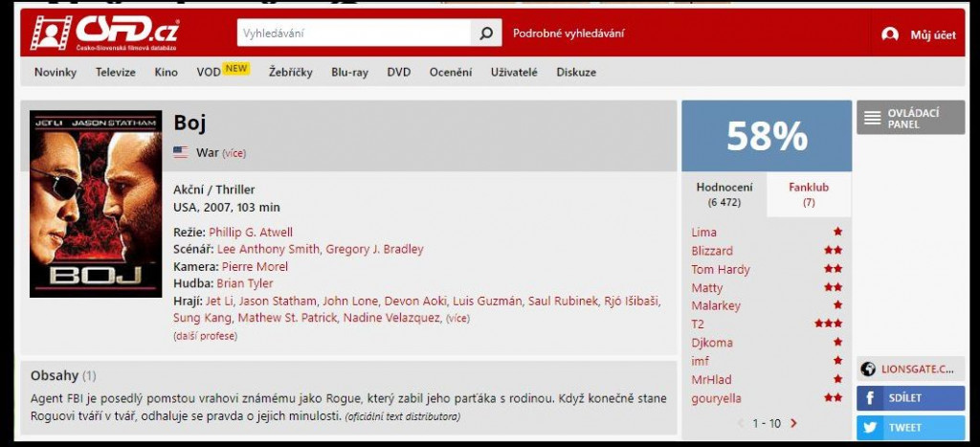Expand more titles via (více) next to War

pos(234,153)
